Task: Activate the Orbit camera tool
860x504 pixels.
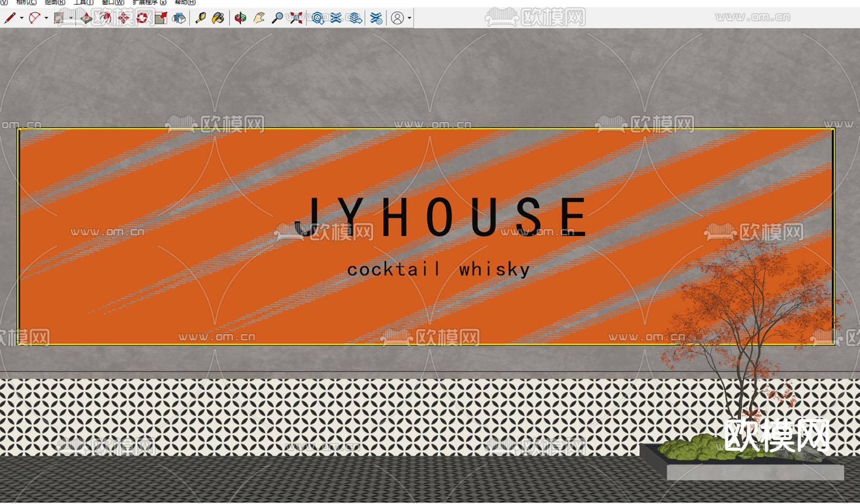Action: click(240, 18)
